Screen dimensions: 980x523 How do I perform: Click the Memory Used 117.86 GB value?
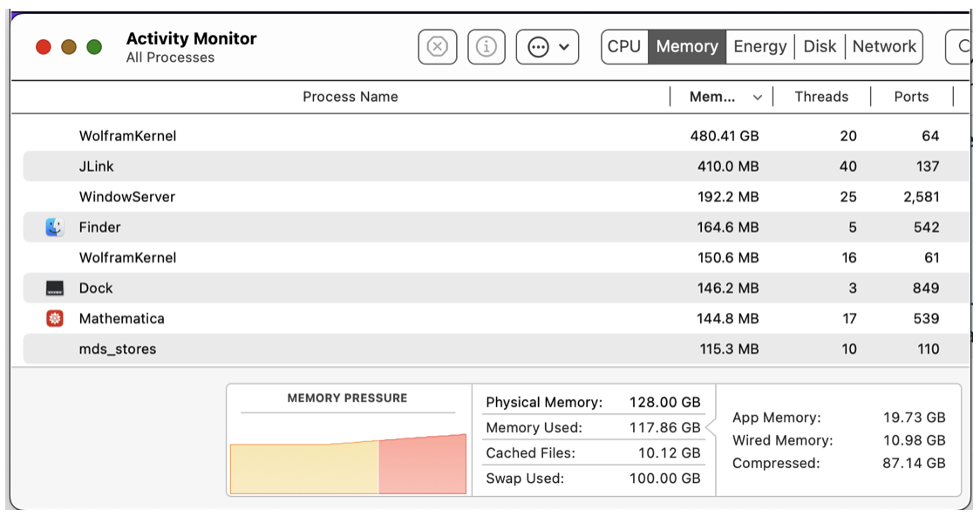pos(666,428)
